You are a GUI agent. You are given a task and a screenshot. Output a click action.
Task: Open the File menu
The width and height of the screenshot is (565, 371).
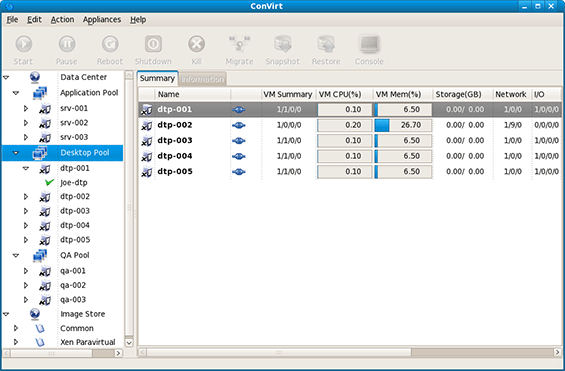(12, 19)
